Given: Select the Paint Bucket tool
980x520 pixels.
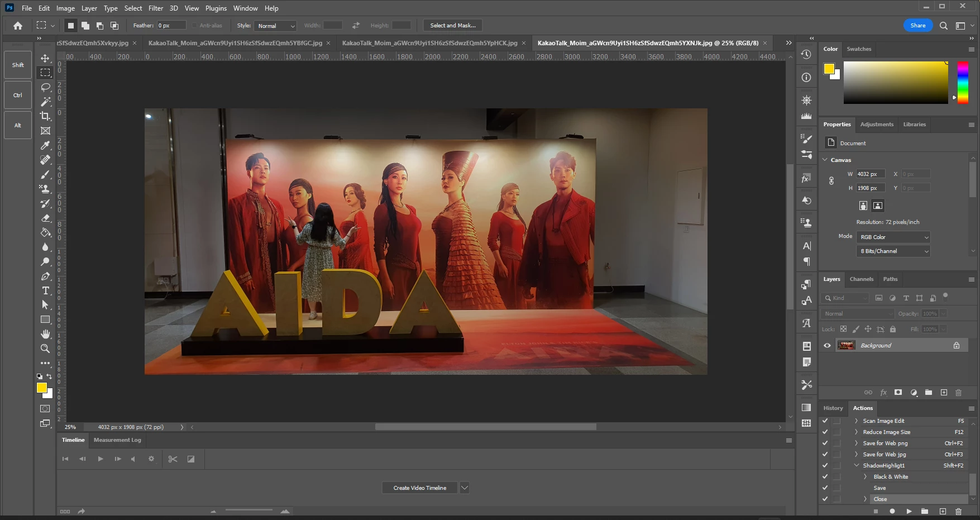Looking at the screenshot, I should click(x=46, y=232).
